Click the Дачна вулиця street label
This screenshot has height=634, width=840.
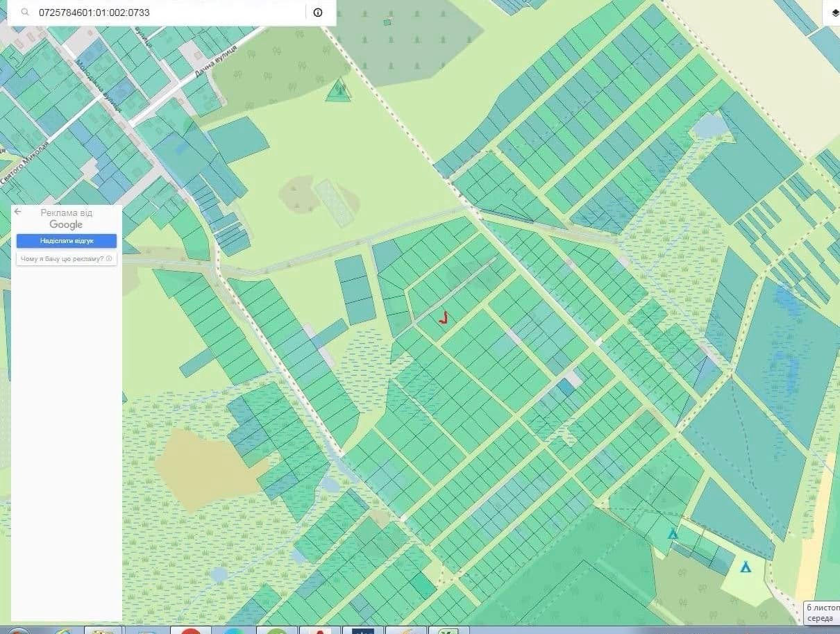(x=216, y=60)
